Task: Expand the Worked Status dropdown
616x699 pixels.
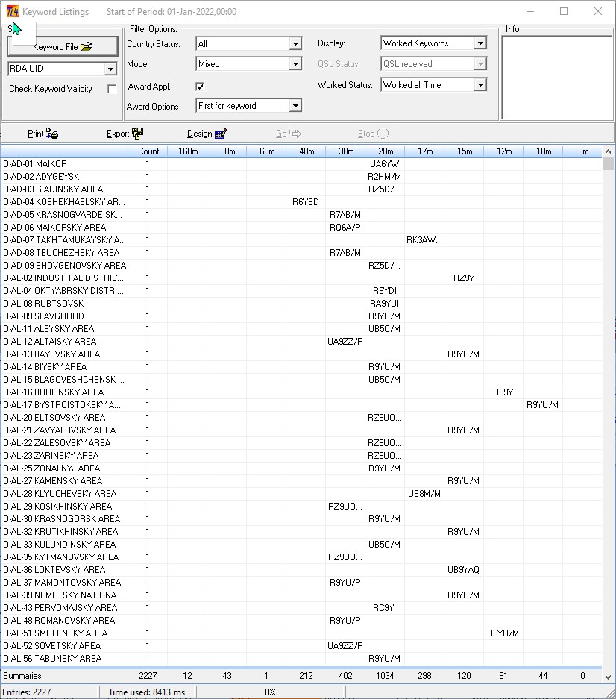Action: [480, 85]
